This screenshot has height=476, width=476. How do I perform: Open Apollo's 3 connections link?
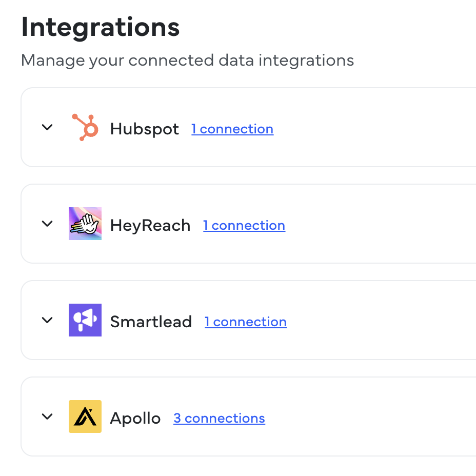tap(219, 419)
